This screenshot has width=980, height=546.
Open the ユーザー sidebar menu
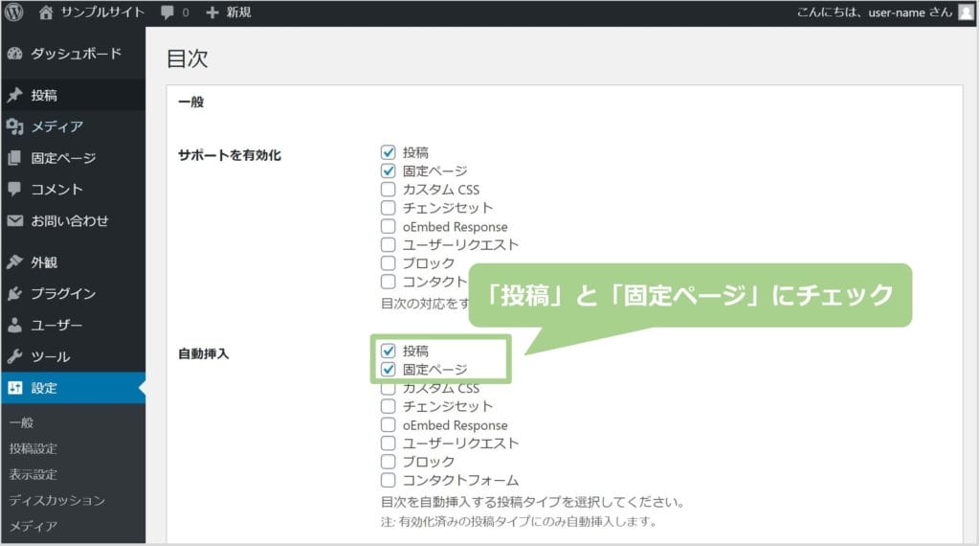pos(56,325)
